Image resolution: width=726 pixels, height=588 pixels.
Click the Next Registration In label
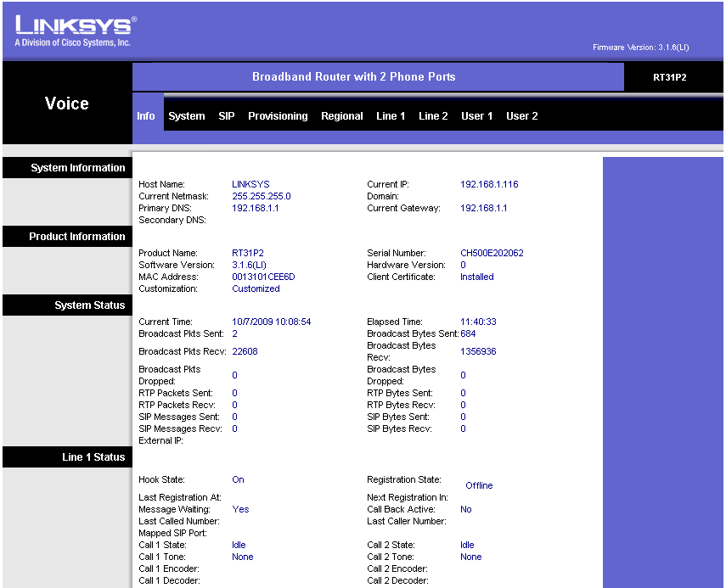tap(408, 497)
